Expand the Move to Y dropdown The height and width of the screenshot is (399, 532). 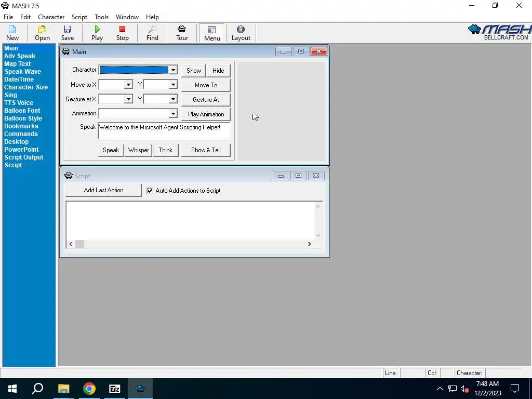pyautogui.click(x=173, y=85)
